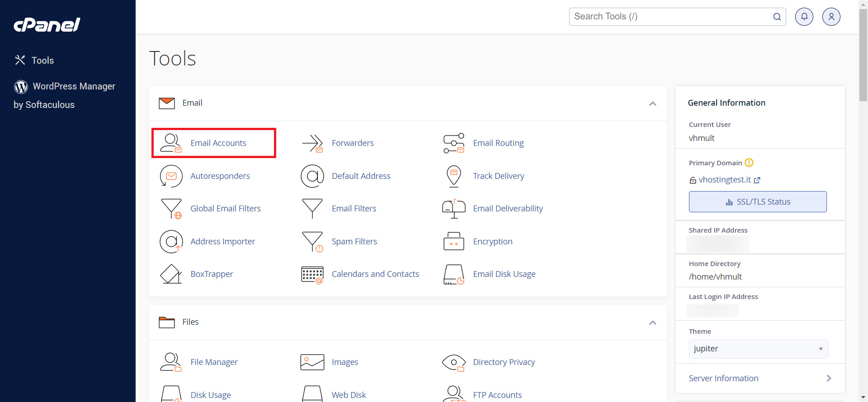Click the Primary Domain warning icon
This screenshot has width=868, height=402.
coord(749,163)
